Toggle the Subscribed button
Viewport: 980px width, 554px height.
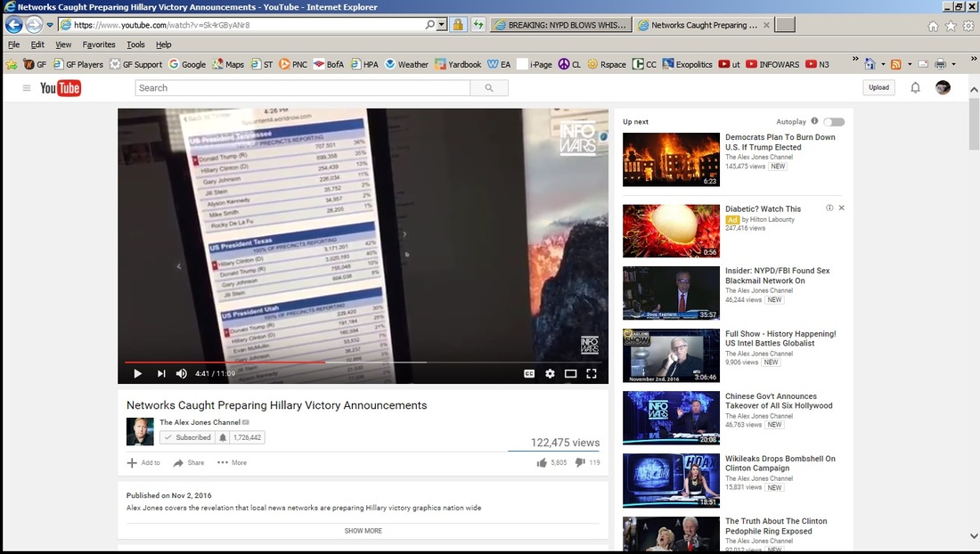(187, 437)
